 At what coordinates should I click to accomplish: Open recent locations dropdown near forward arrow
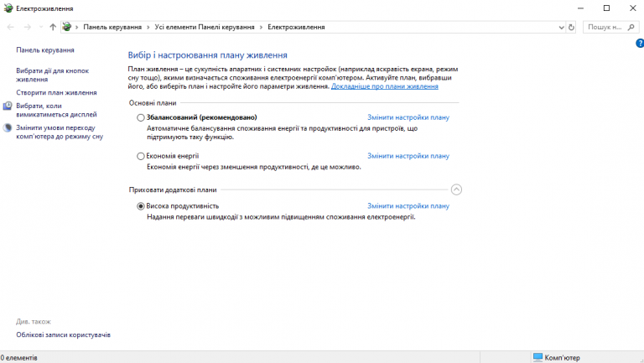[40, 27]
